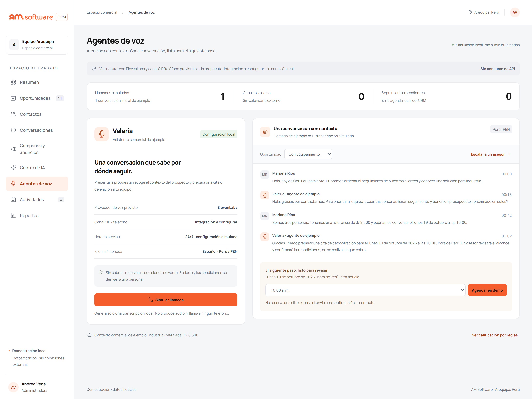This screenshot has width=532, height=399.
Task: Open Resumen grid icon in sidebar
Action: [x=13, y=82]
